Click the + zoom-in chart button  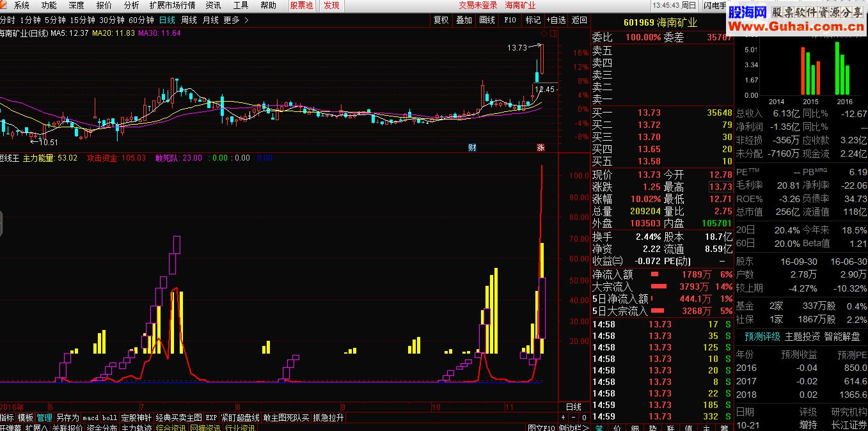tap(564, 418)
